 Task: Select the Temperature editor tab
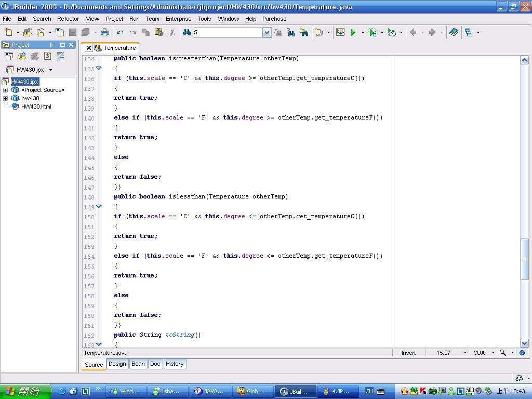120,48
